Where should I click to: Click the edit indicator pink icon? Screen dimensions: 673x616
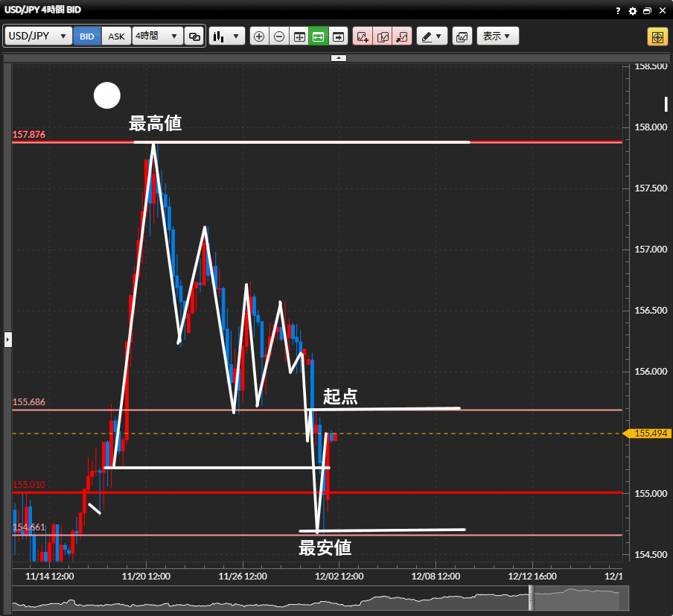pyautogui.click(x=383, y=36)
